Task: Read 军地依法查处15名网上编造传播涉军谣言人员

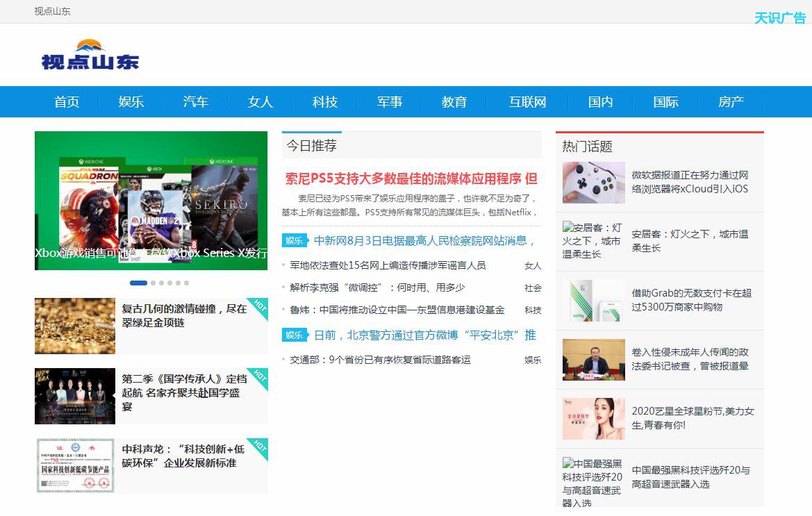Action: coord(388,265)
